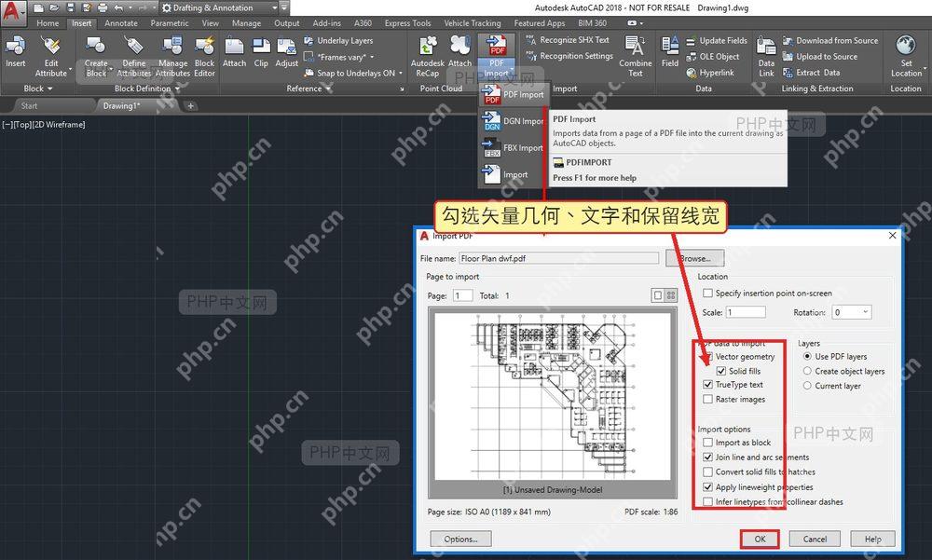This screenshot has width=932, height=560.
Task: Click Extract Data tool
Action: click(812, 73)
